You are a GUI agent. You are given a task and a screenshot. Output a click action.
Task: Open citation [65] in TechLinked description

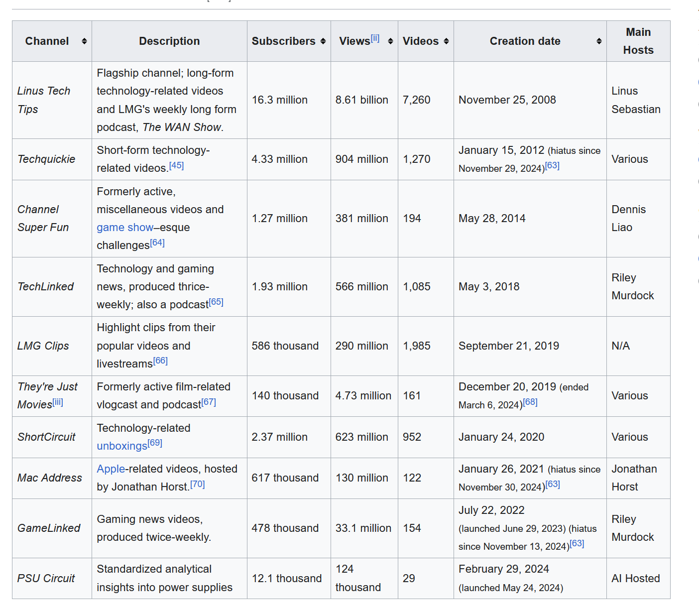(x=216, y=302)
